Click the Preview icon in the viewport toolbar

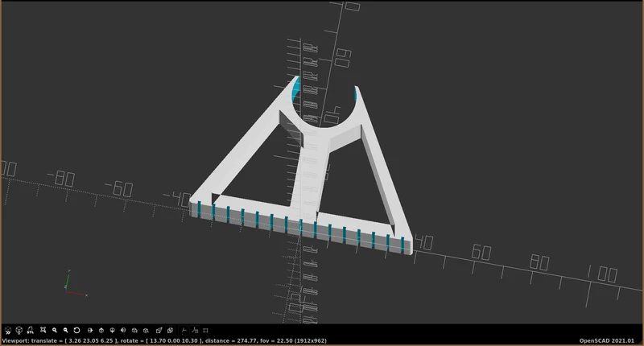click(8, 331)
